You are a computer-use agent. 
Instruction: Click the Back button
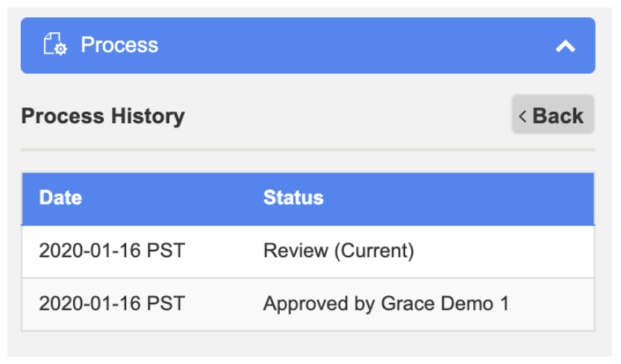click(552, 116)
